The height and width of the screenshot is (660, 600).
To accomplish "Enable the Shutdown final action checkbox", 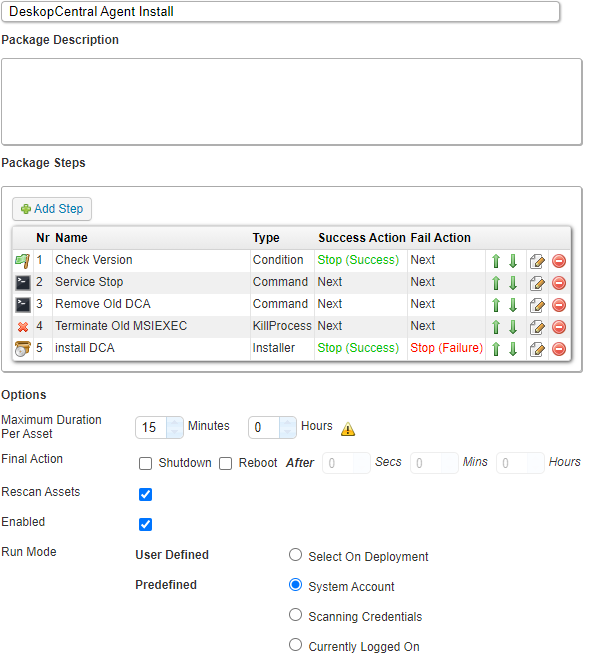I will point(145,463).
